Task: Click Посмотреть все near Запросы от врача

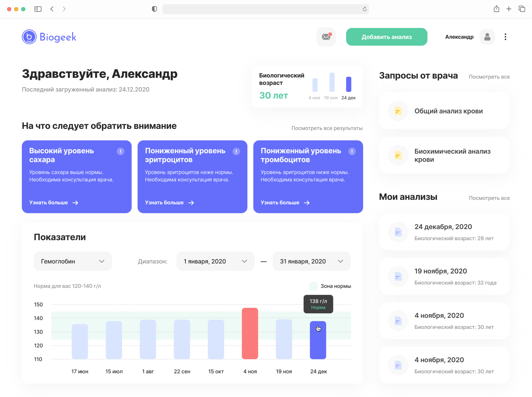Action: coord(489,77)
